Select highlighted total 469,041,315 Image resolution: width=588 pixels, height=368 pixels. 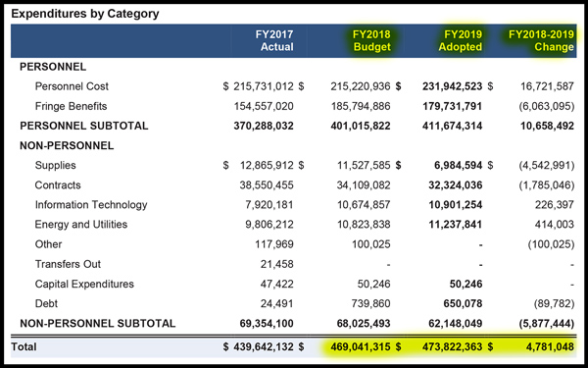[x=361, y=346]
